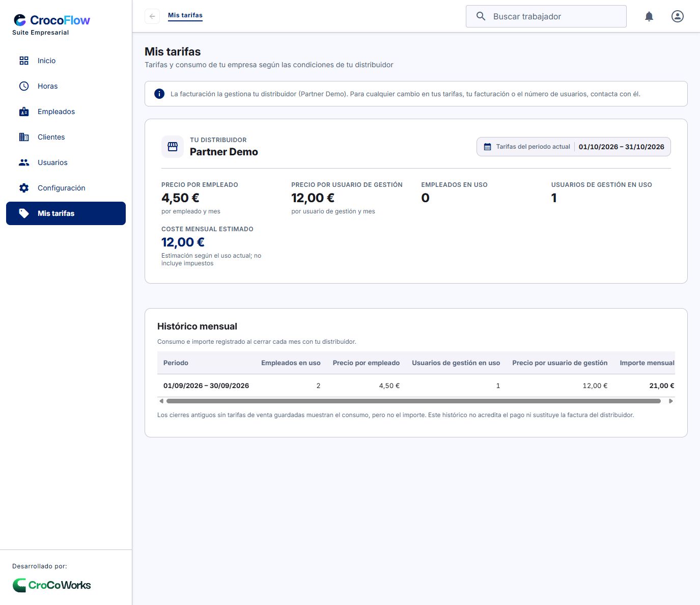
Task: Click the notifications bell icon
Action: (x=649, y=16)
